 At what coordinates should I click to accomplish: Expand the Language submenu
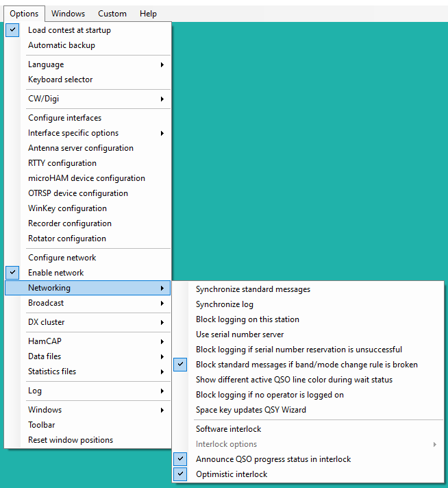coord(88,64)
